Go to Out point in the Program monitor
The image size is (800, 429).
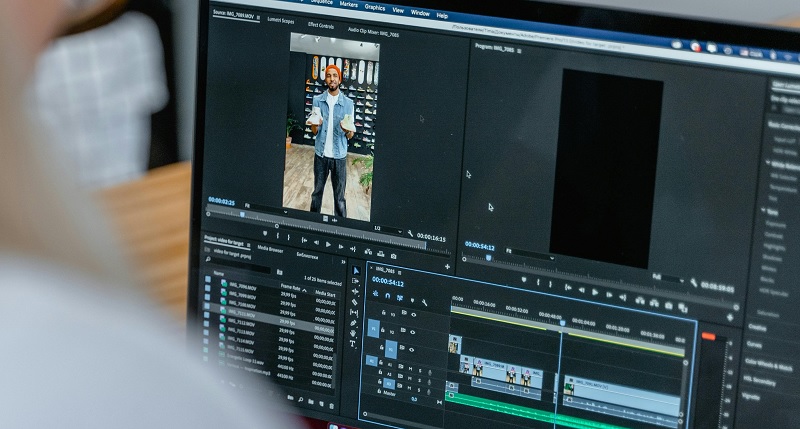622,297
